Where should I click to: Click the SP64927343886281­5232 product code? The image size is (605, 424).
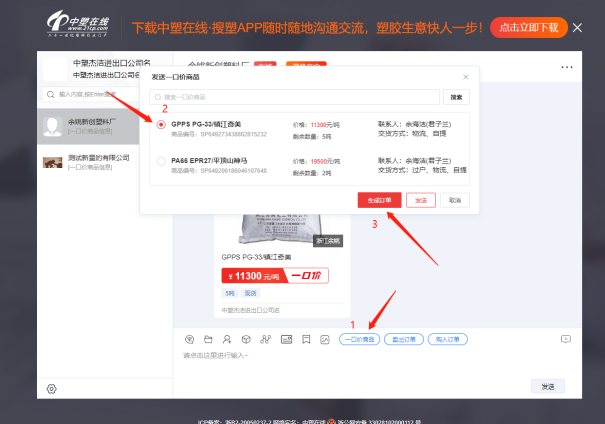pyautogui.click(x=234, y=134)
